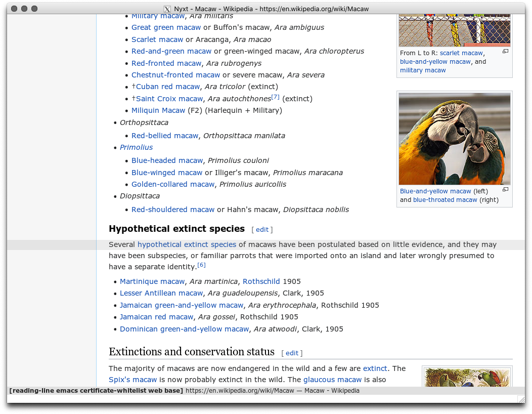532x414 pixels.
Task: Click the Hypothetical extinct species heading
Action: click(176, 229)
